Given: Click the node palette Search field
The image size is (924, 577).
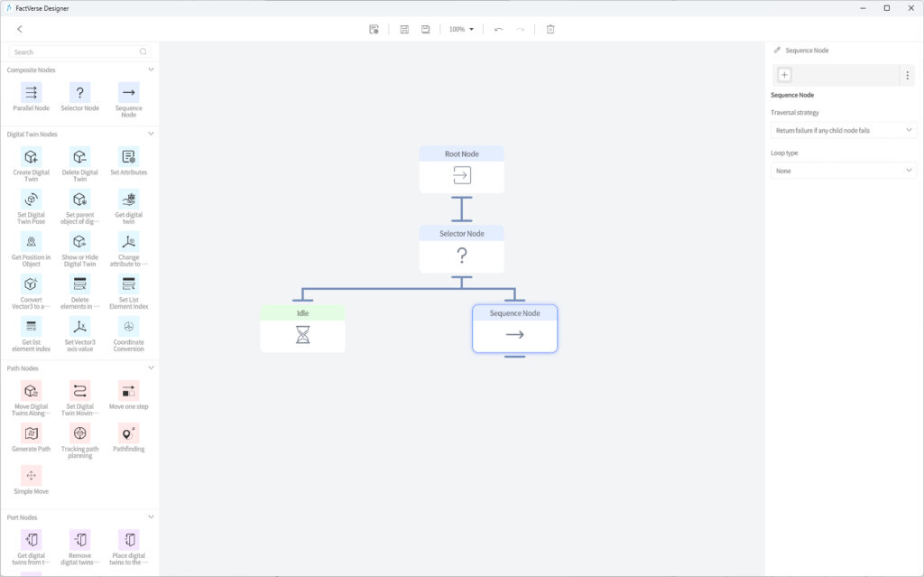Looking at the screenshot, I should click(x=80, y=51).
